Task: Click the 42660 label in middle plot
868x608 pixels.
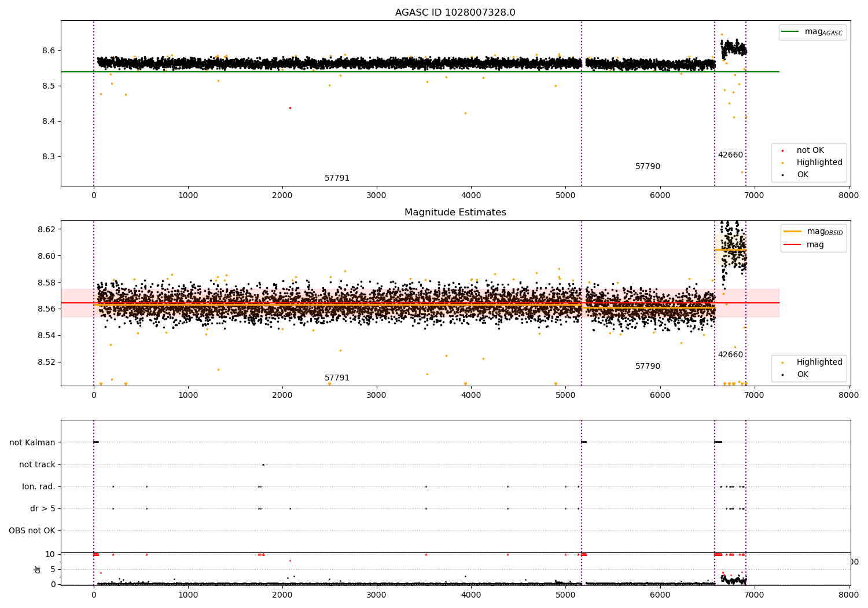Action: (x=730, y=355)
